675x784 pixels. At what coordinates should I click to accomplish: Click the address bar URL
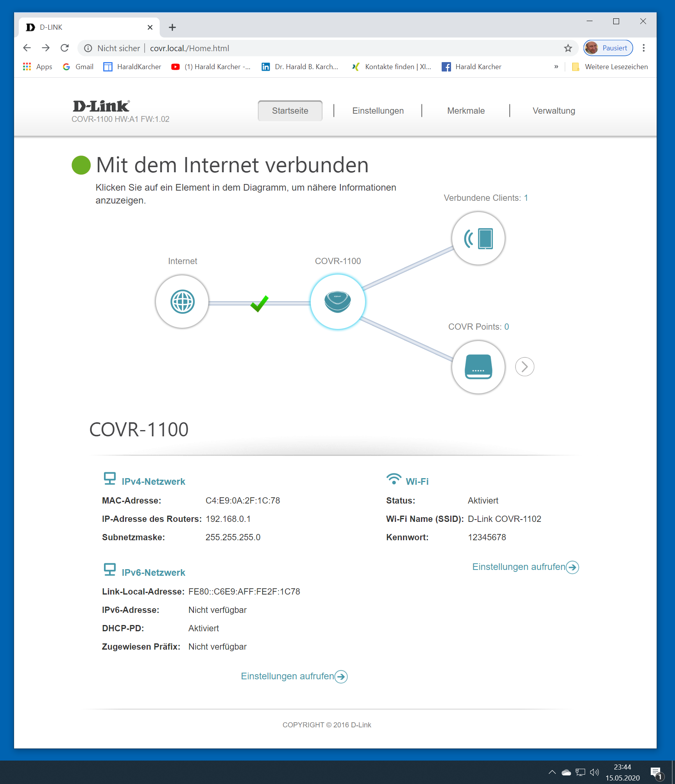tap(190, 48)
